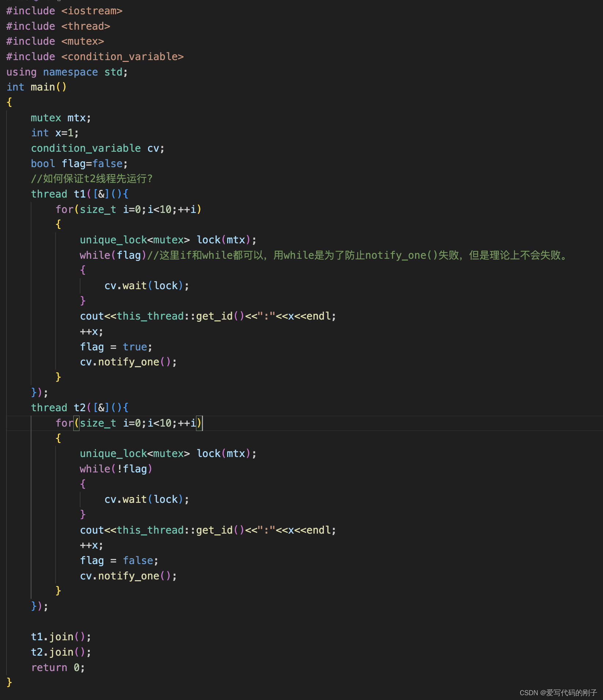Click the 'thread t1([&](){' line
Image resolution: width=603 pixels, height=700 pixels.
(x=80, y=194)
